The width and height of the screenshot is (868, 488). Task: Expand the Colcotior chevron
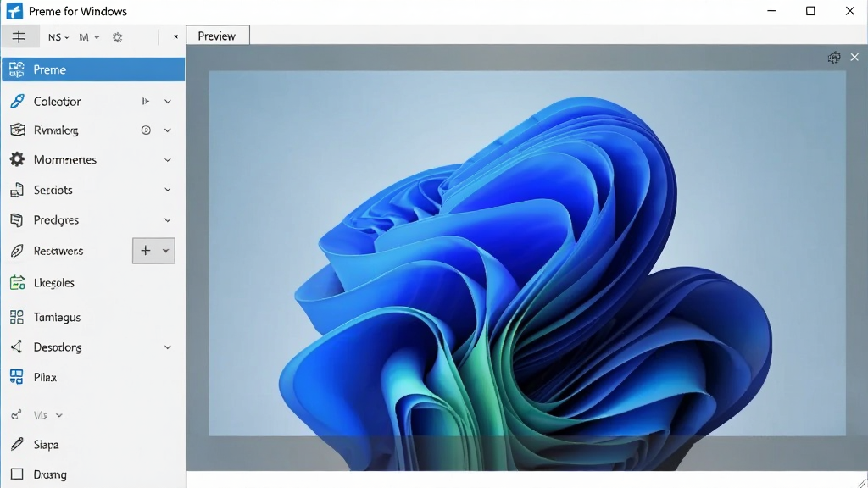click(167, 102)
